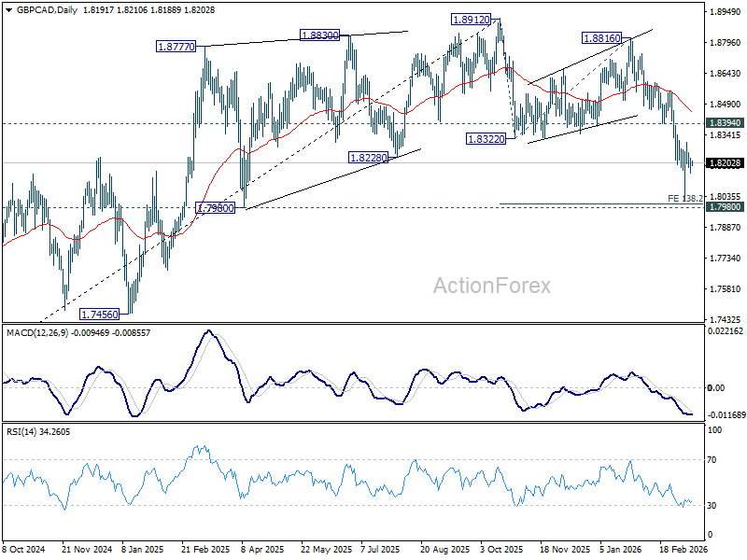This screenshot has height=560, width=747.
Task: Select the GBPCAD,Daily chart title
Action: click(47, 10)
